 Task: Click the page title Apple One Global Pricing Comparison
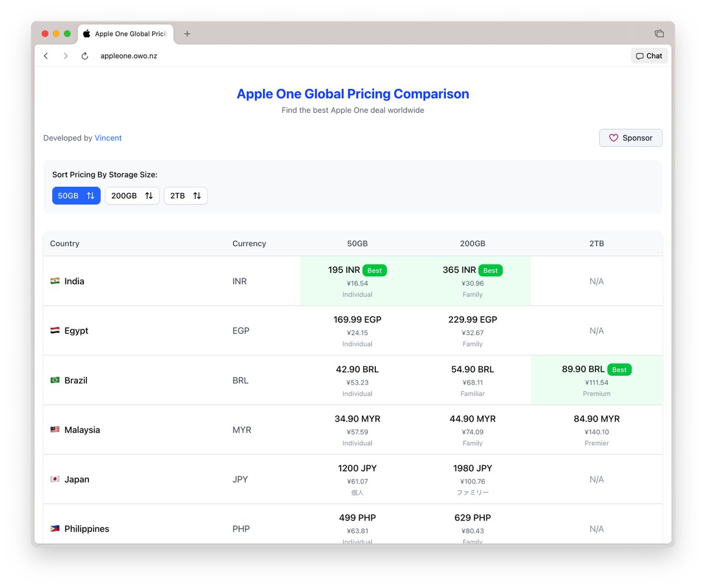[353, 93]
